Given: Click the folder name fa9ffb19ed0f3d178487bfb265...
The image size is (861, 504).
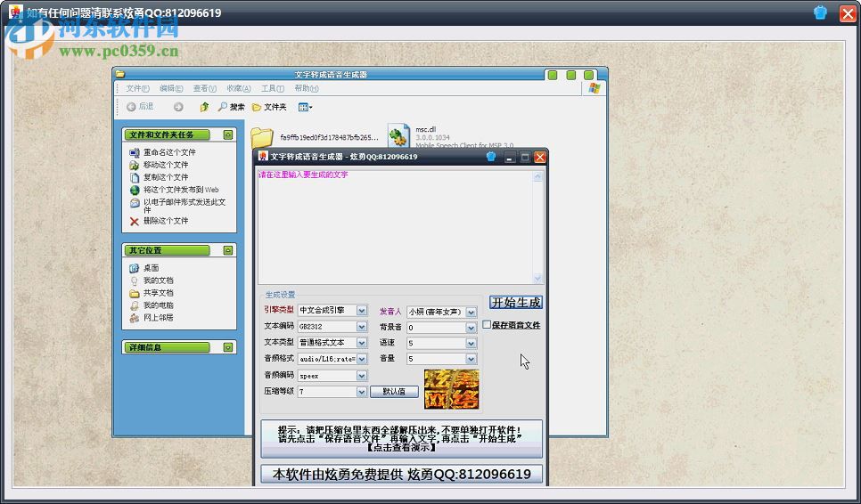Looking at the screenshot, I should [x=330, y=138].
